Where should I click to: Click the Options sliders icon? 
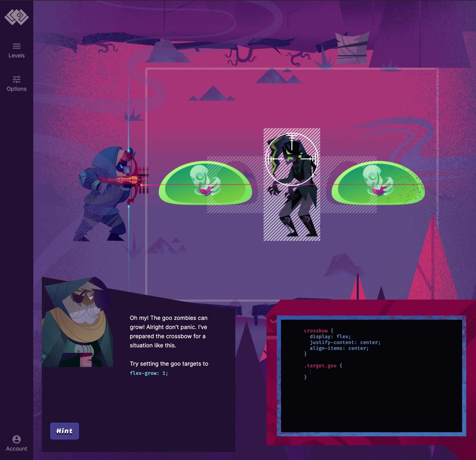(x=16, y=79)
